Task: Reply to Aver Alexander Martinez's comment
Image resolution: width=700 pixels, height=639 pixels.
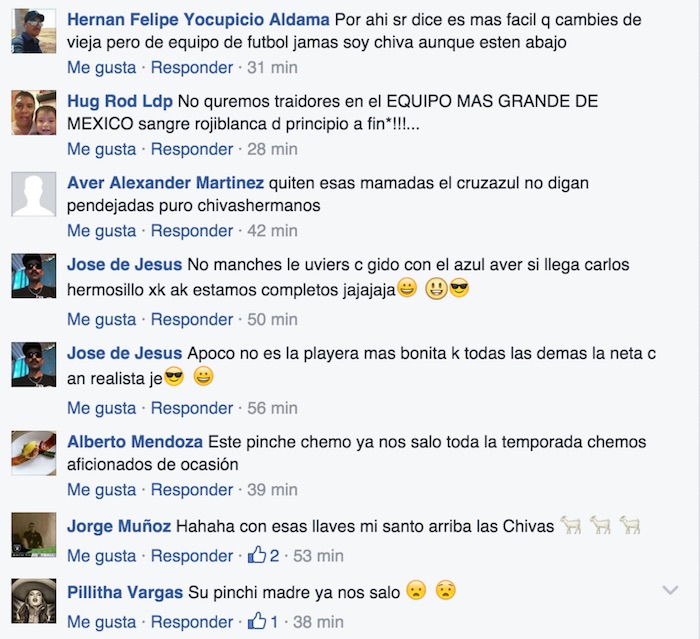Action: coord(192,231)
